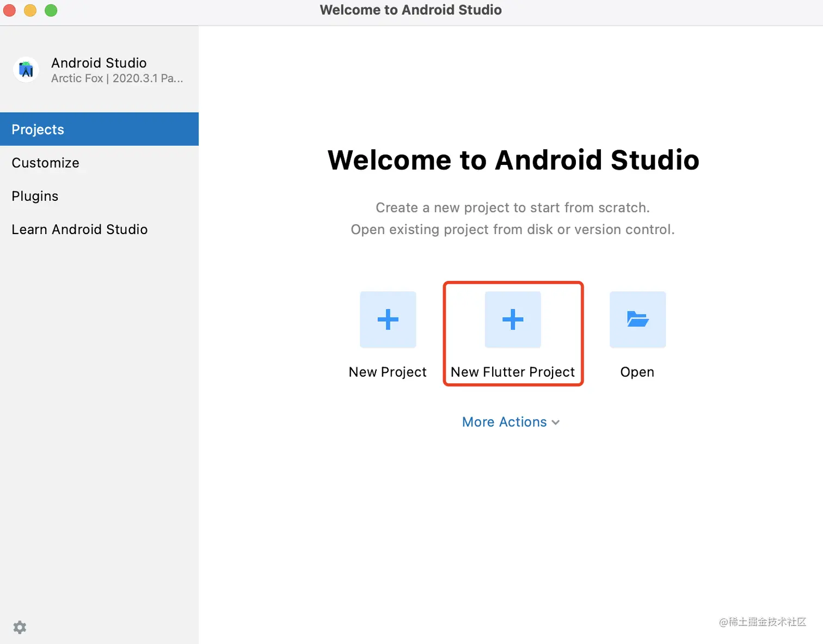Image resolution: width=823 pixels, height=644 pixels.
Task: Click the Welcome to Android Studio heading
Action: point(513,160)
